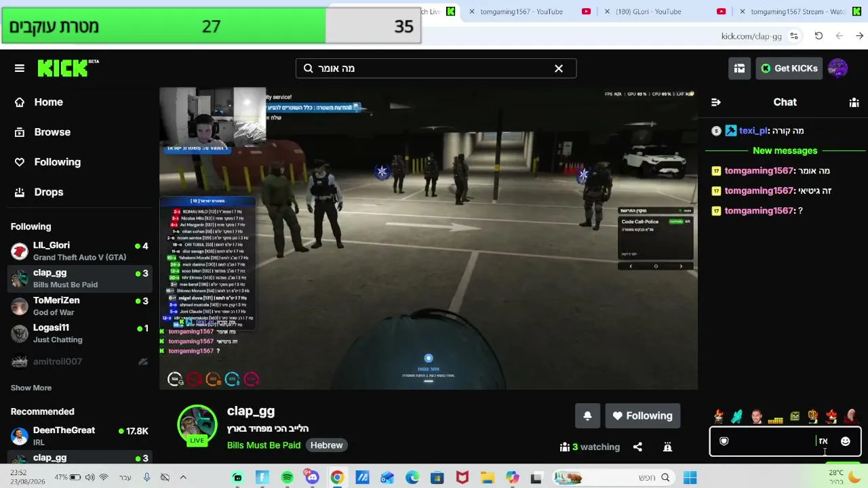Open offline channel amitroil007

(80, 362)
